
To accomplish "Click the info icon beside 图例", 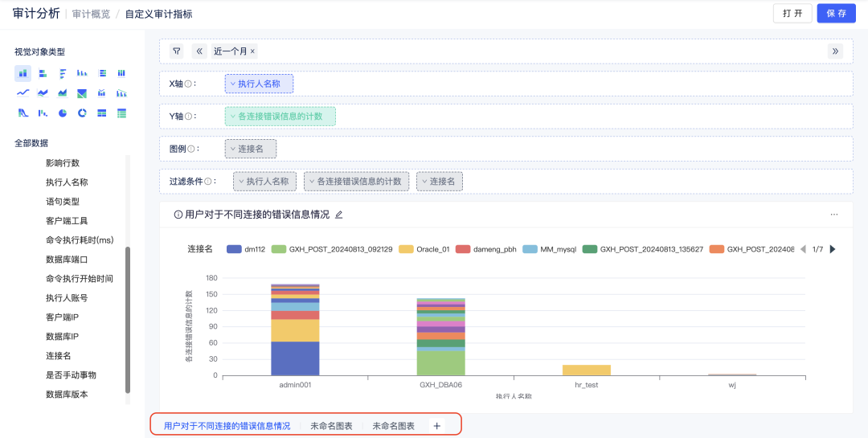I will click(x=190, y=149).
